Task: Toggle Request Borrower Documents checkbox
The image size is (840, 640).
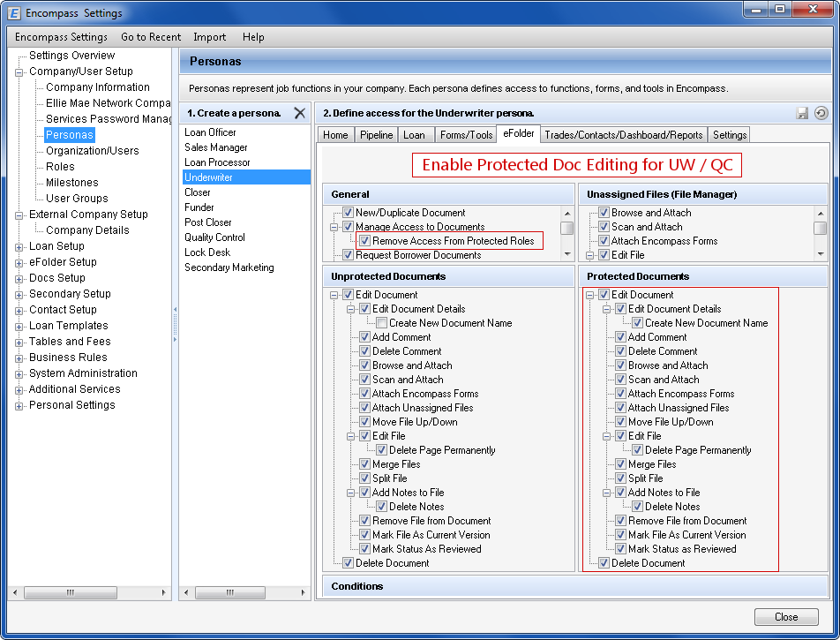Action: pyautogui.click(x=349, y=255)
